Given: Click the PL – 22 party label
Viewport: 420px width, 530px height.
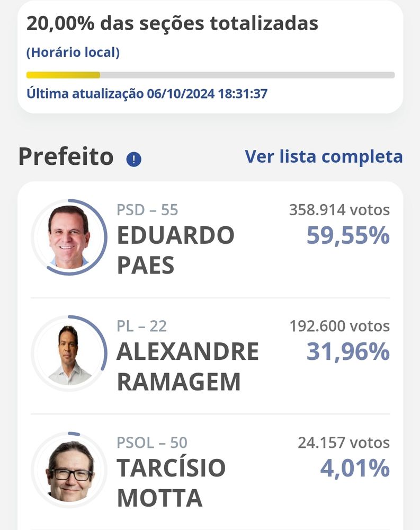Looking at the screenshot, I should tap(141, 326).
